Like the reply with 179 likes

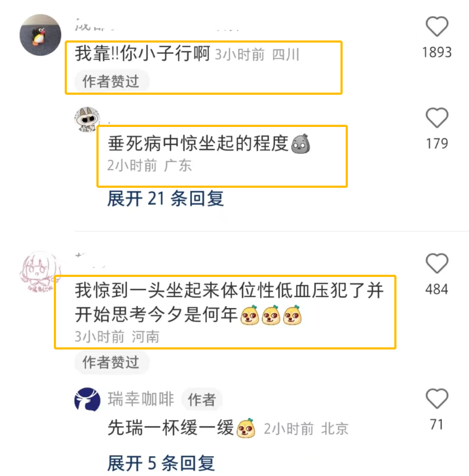point(437,117)
